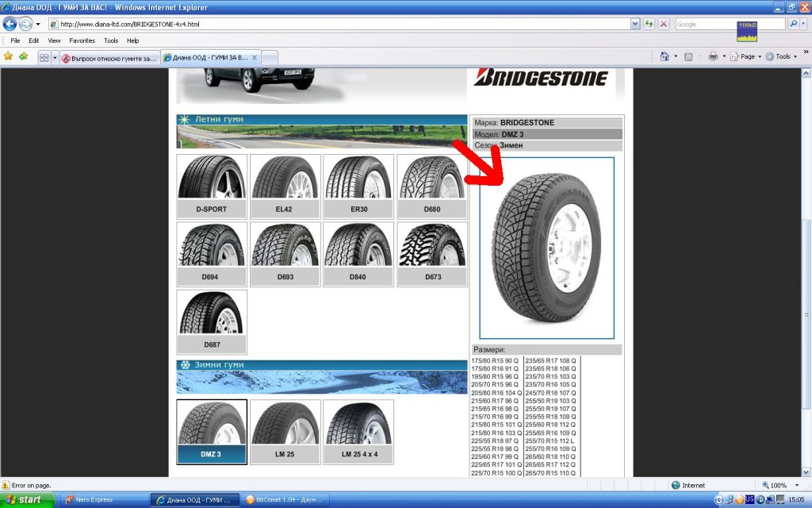Click the Add to Favorites icon
The height and width of the screenshot is (508, 812).
[23, 56]
